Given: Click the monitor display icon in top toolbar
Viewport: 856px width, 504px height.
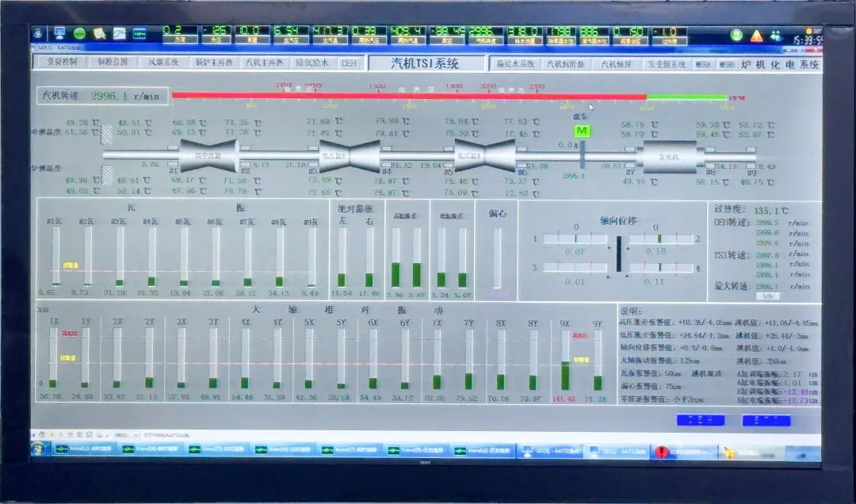Looking at the screenshot, I should coord(59,34).
